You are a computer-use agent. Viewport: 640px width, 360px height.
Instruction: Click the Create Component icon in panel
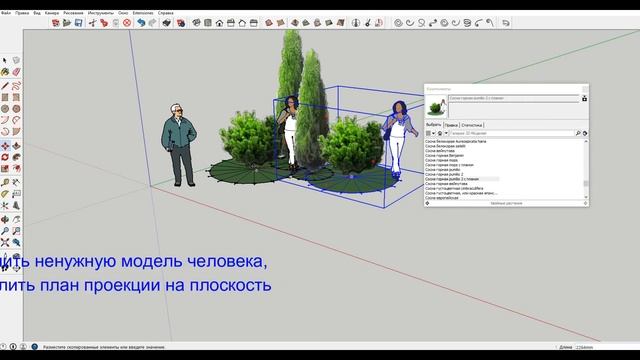(x=584, y=98)
